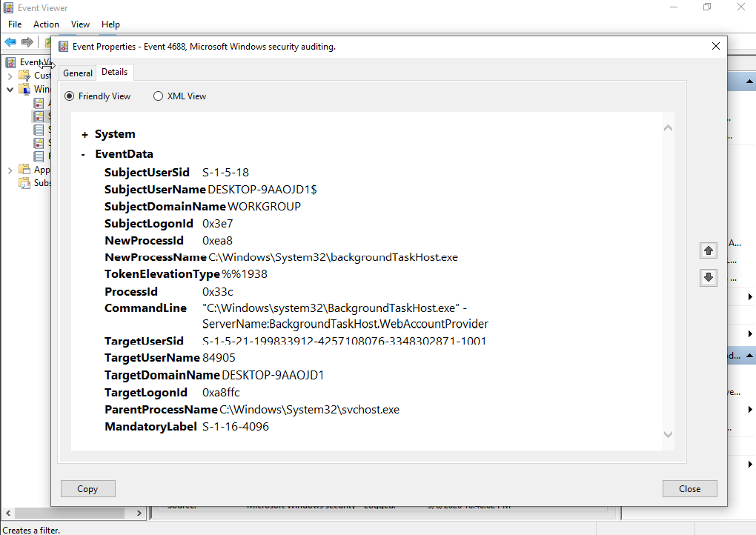
Task: Click the Copy button
Action: pos(87,489)
